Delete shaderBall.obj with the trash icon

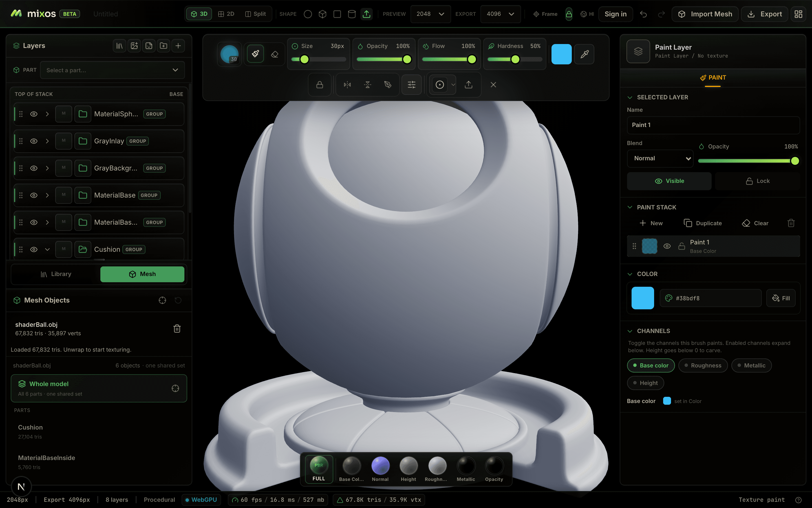click(x=177, y=329)
